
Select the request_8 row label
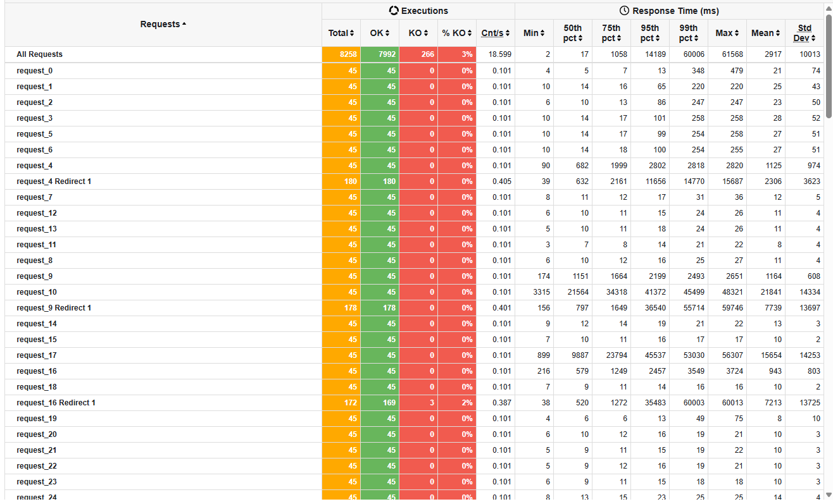(x=34, y=261)
